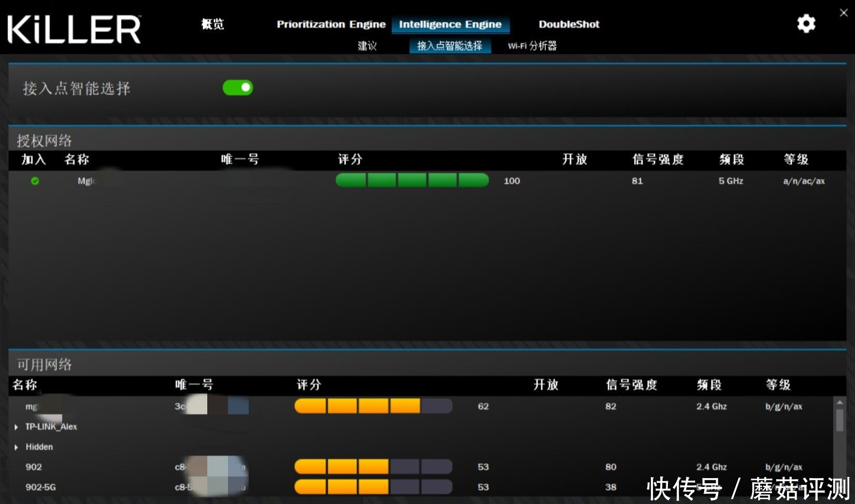Switch to Prioritization Engine tab
The width and height of the screenshot is (855, 504).
(331, 24)
